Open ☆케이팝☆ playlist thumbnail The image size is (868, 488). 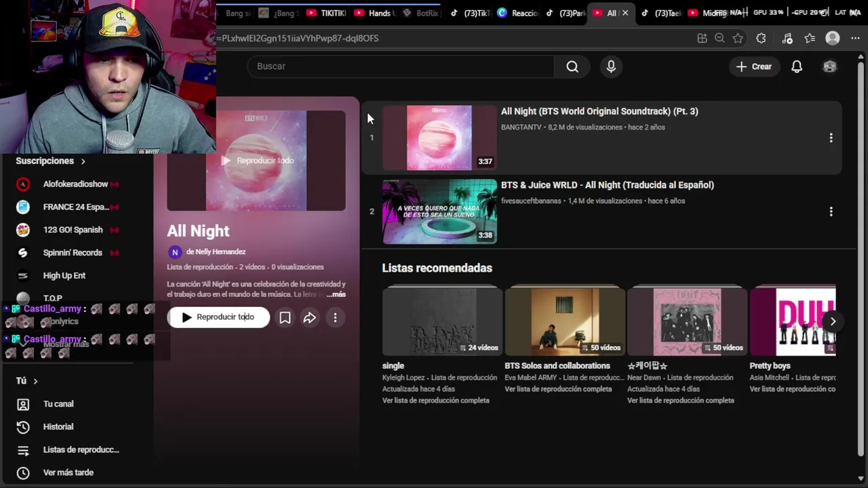(x=687, y=321)
